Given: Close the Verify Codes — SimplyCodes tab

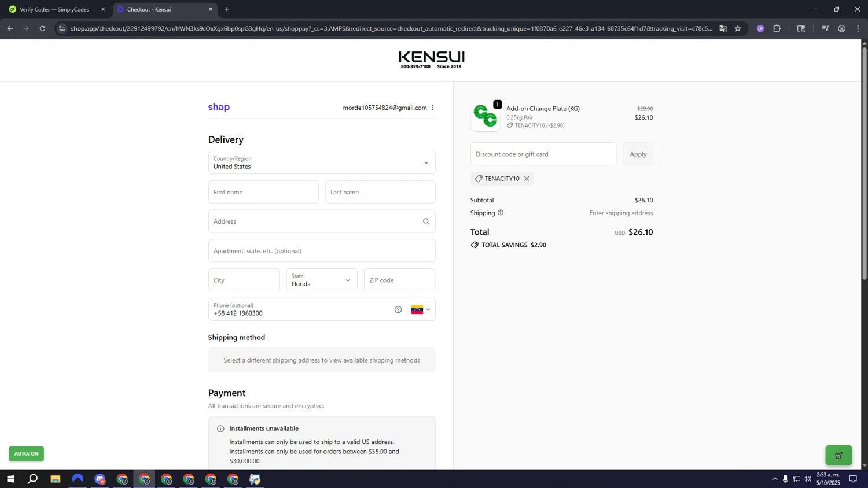Looking at the screenshot, I should 103,9.
